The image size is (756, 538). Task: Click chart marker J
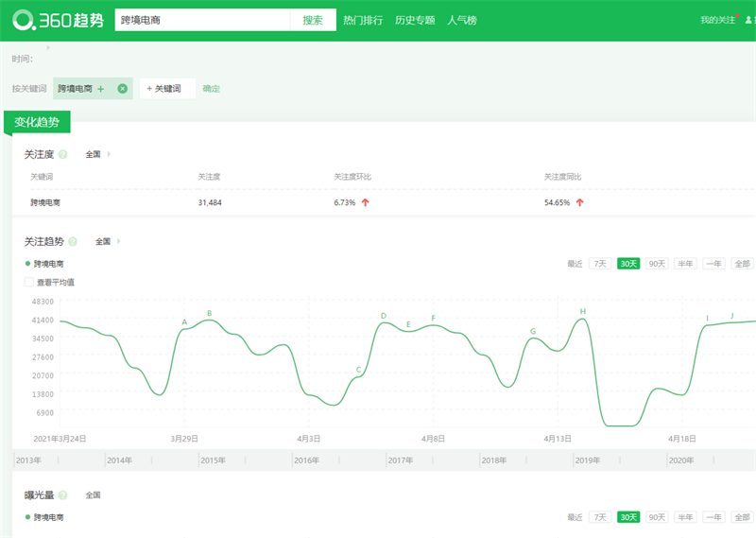[731, 316]
